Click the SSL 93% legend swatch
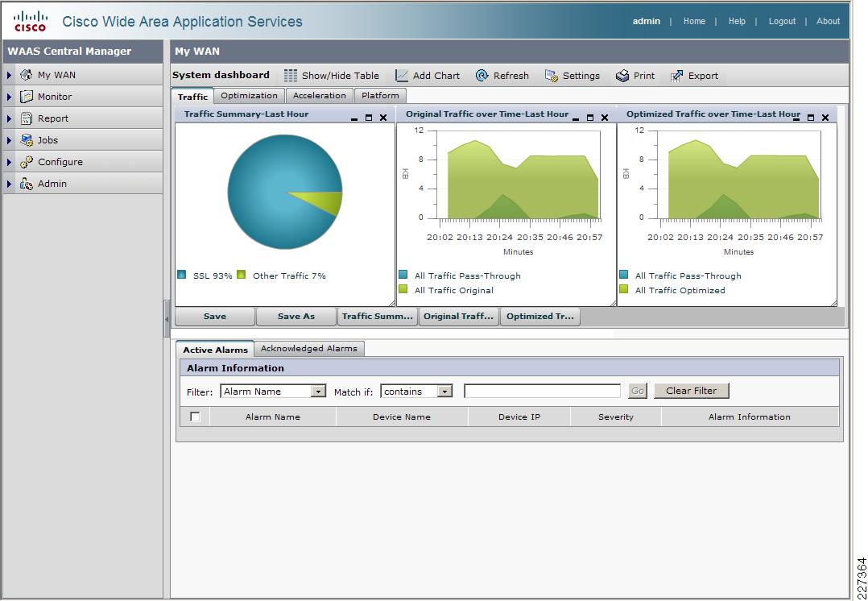The width and height of the screenshot is (868, 601). pyautogui.click(x=182, y=275)
